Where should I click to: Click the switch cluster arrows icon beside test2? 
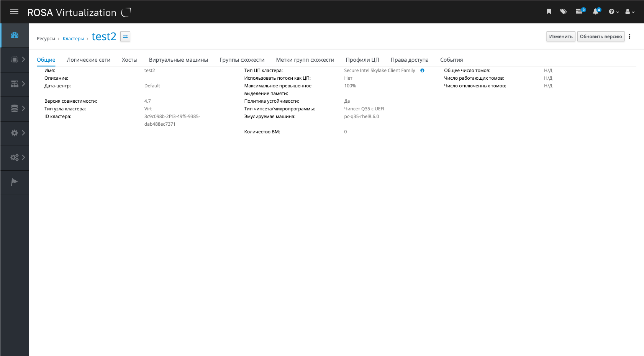click(x=125, y=37)
